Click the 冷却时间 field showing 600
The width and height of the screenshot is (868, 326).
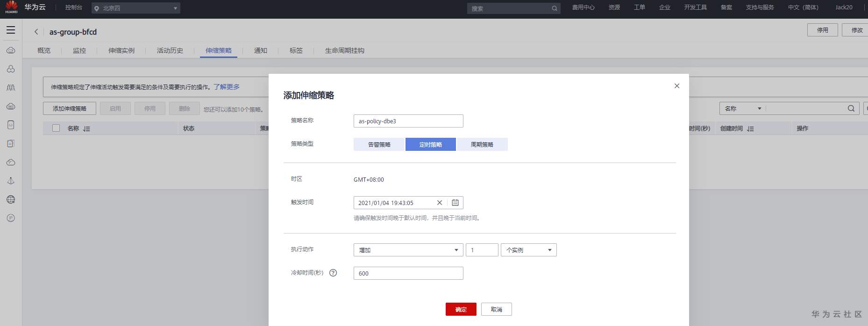point(408,273)
